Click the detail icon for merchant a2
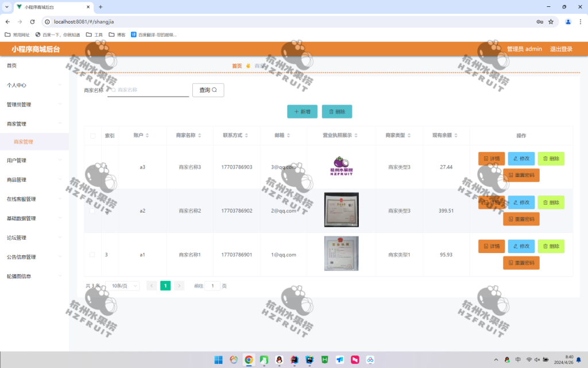The image size is (588, 368). pos(486,202)
